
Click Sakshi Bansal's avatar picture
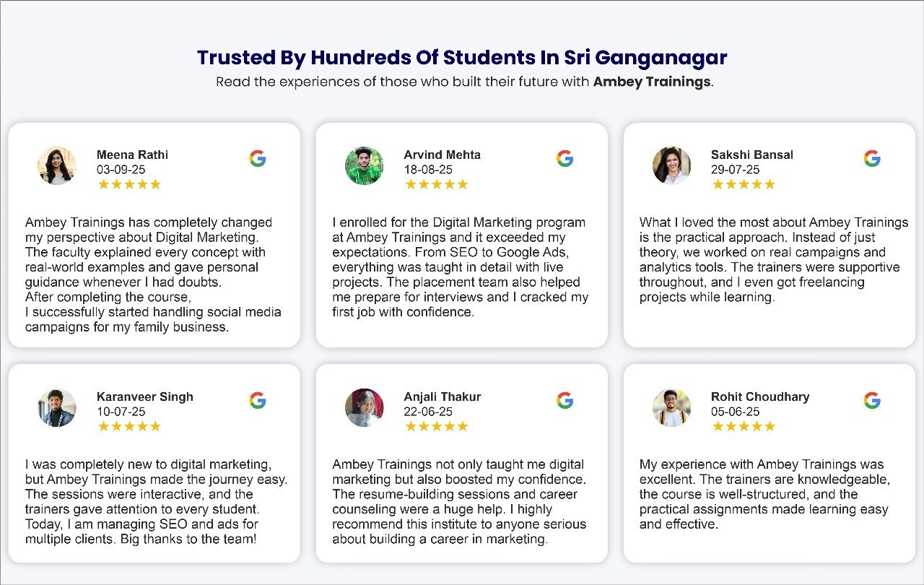point(671,165)
